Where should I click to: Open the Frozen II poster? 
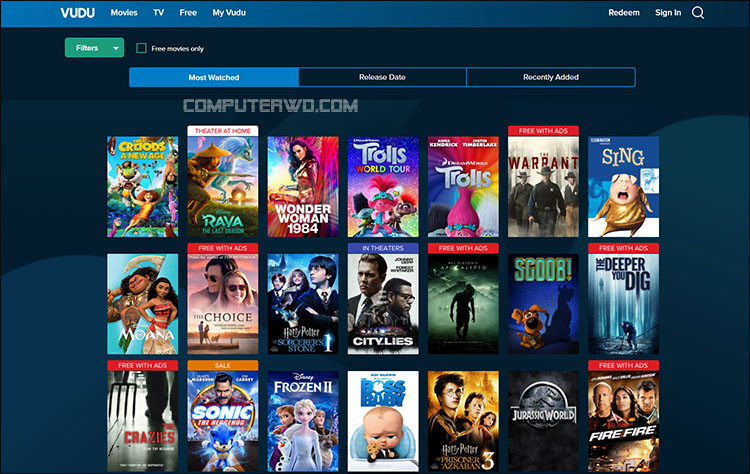pyautogui.click(x=303, y=421)
